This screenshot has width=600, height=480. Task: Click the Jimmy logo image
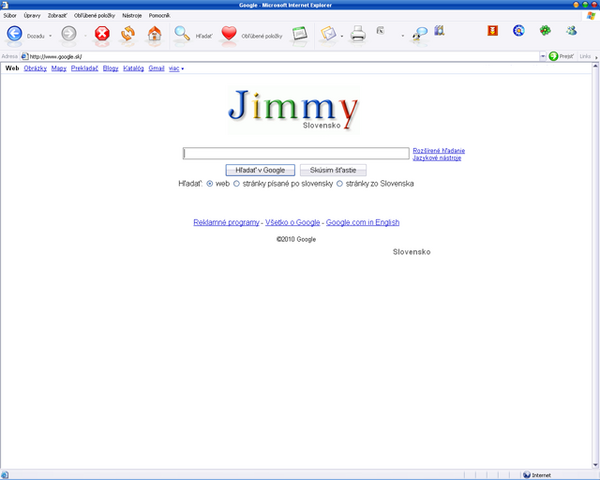point(293,110)
